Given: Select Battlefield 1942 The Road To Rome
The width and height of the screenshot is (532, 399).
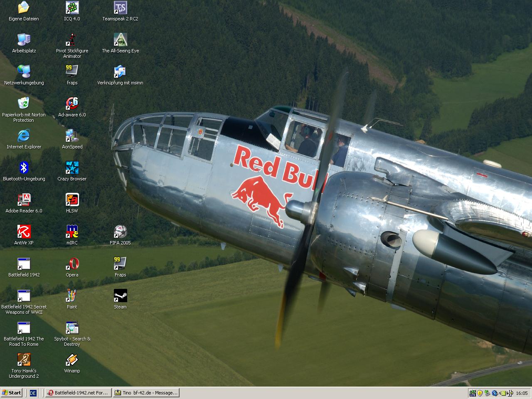Looking at the screenshot, I should point(24,334).
